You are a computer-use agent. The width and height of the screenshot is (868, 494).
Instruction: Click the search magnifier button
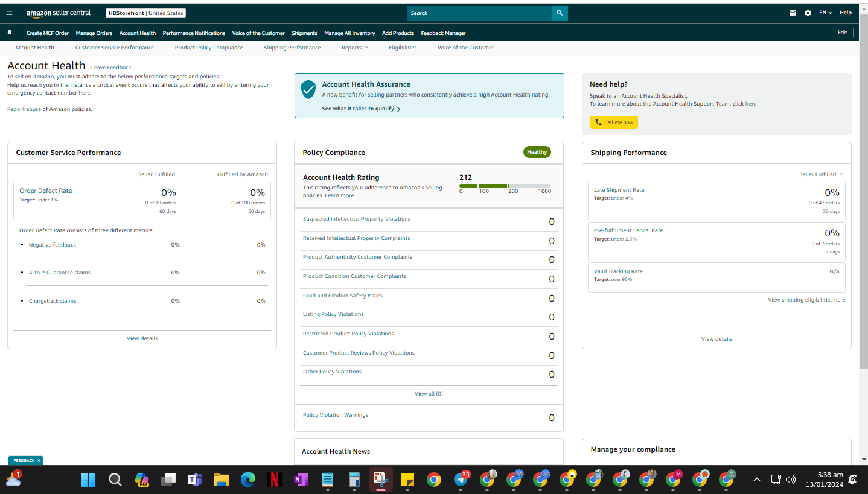pos(560,13)
